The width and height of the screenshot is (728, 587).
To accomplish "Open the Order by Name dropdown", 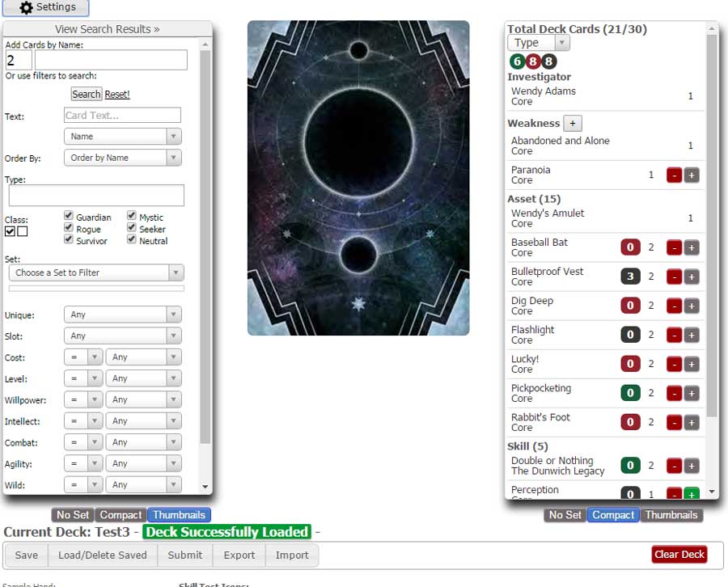I will click(123, 158).
